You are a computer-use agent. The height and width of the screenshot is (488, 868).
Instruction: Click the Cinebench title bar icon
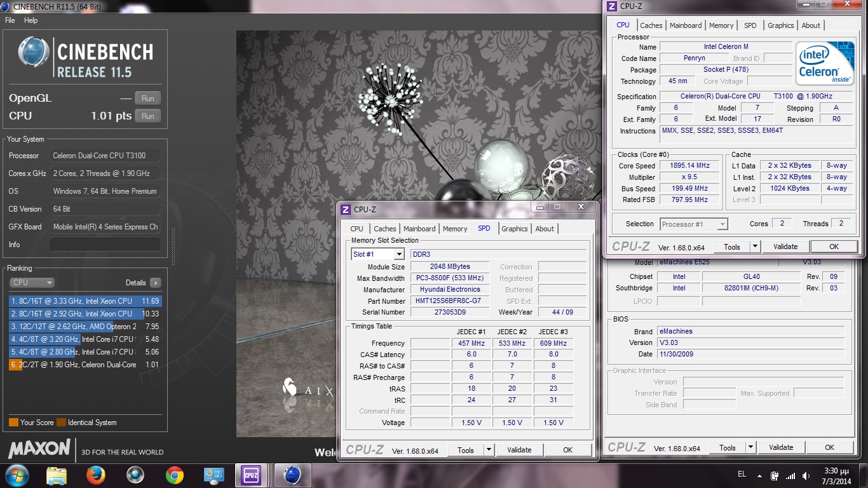point(5,6)
